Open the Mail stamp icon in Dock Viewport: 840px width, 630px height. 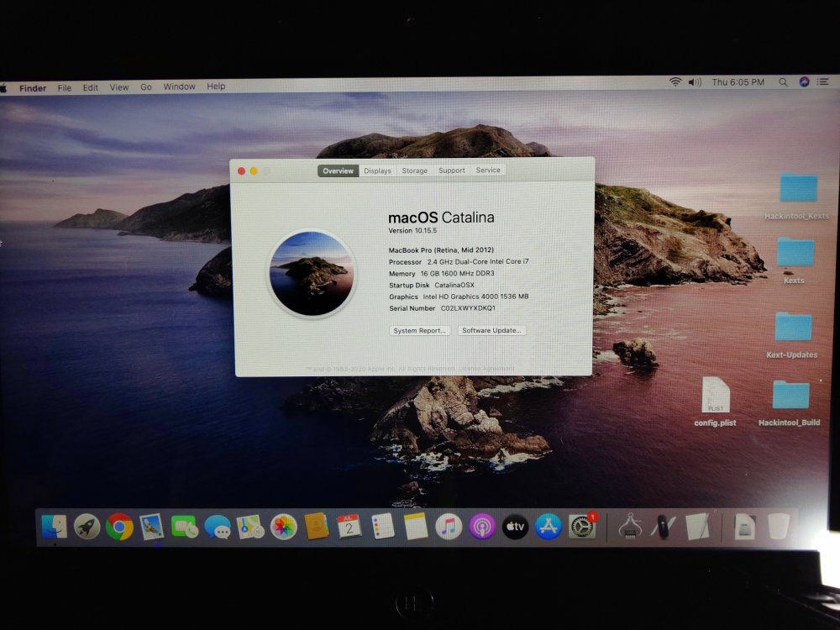pyautogui.click(x=152, y=527)
